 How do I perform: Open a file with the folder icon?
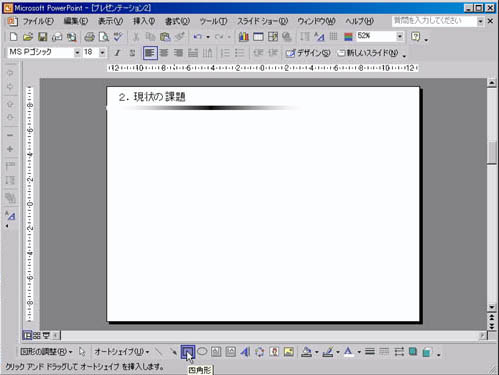[28, 37]
